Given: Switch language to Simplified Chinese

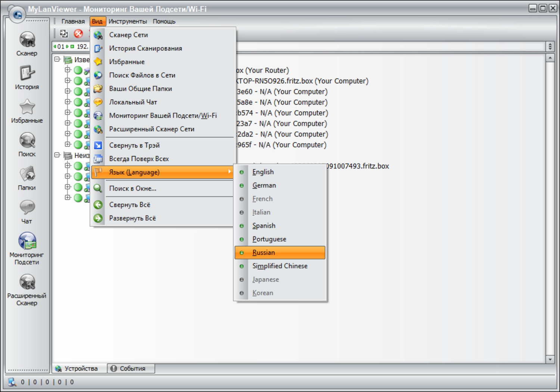Looking at the screenshot, I should [x=280, y=266].
